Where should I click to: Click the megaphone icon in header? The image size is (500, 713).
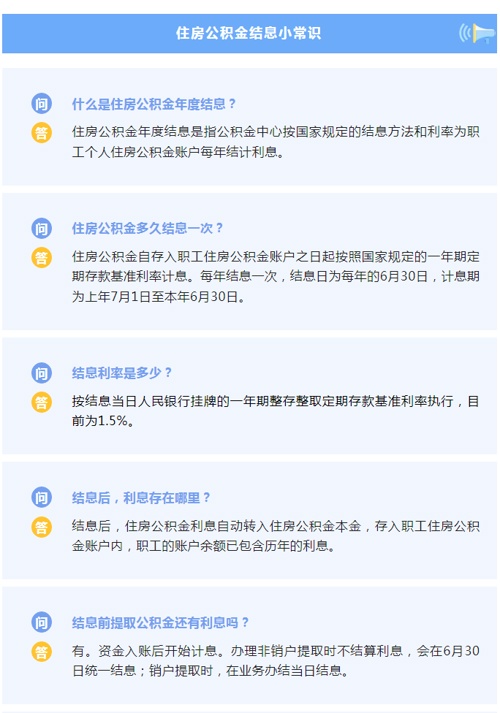tap(477, 34)
